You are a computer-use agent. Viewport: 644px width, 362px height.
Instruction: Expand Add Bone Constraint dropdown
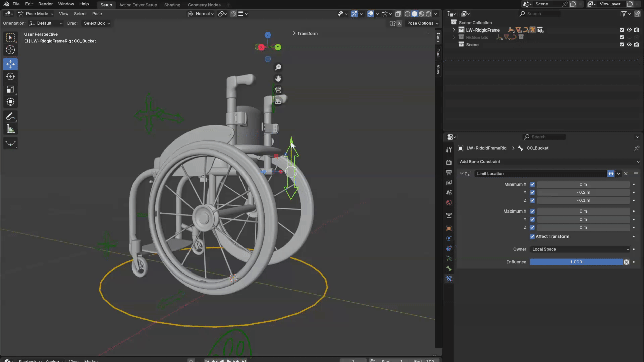549,162
